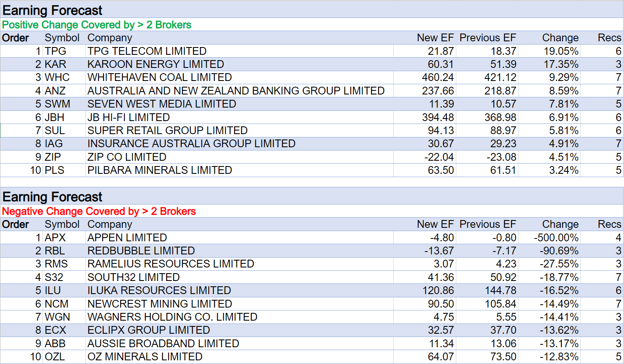Click the Previous EF header in top table
This screenshot has width=624, height=364.
(488, 38)
